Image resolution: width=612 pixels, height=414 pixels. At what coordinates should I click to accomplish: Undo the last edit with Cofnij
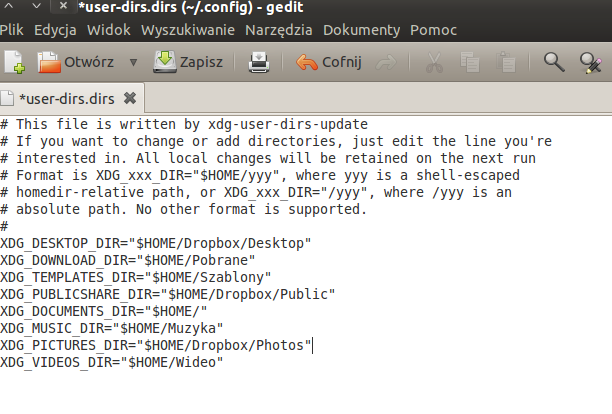329,62
